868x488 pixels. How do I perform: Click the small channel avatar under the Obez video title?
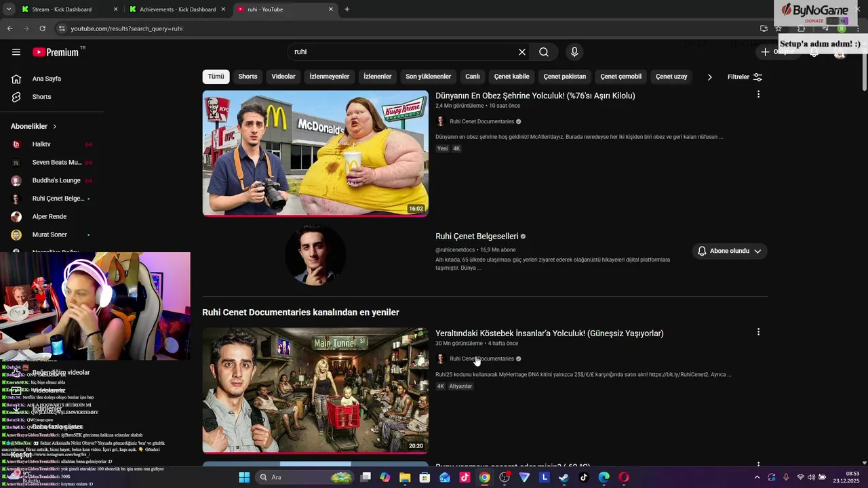point(441,121)
